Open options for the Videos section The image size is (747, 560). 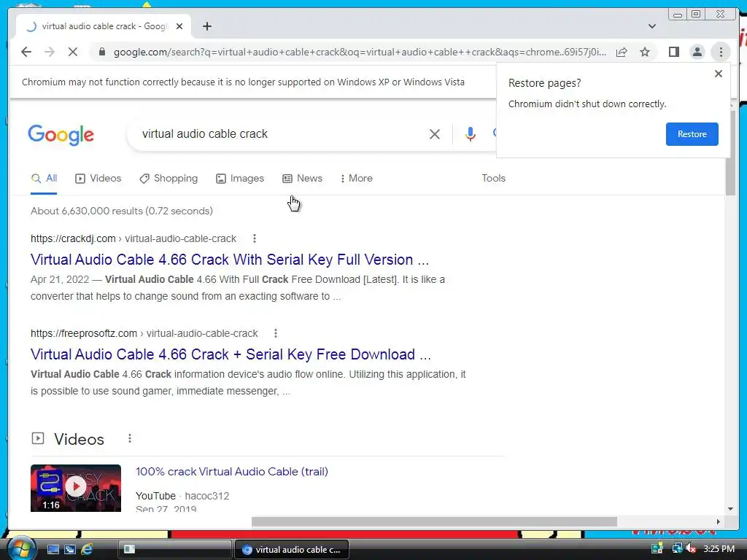tap(130, 438)
